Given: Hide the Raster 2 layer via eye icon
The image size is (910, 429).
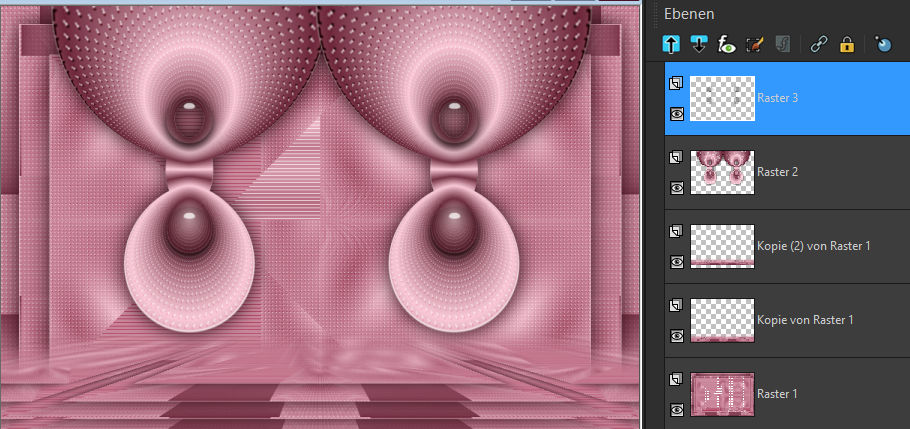Looking at the screenshot, I should pos(677,188).
